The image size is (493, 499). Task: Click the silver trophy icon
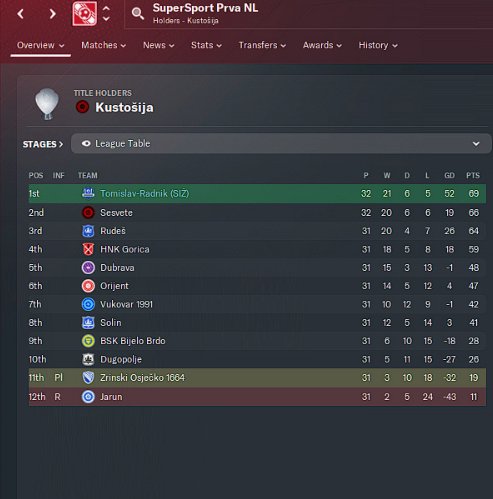(x=47, y=104)
